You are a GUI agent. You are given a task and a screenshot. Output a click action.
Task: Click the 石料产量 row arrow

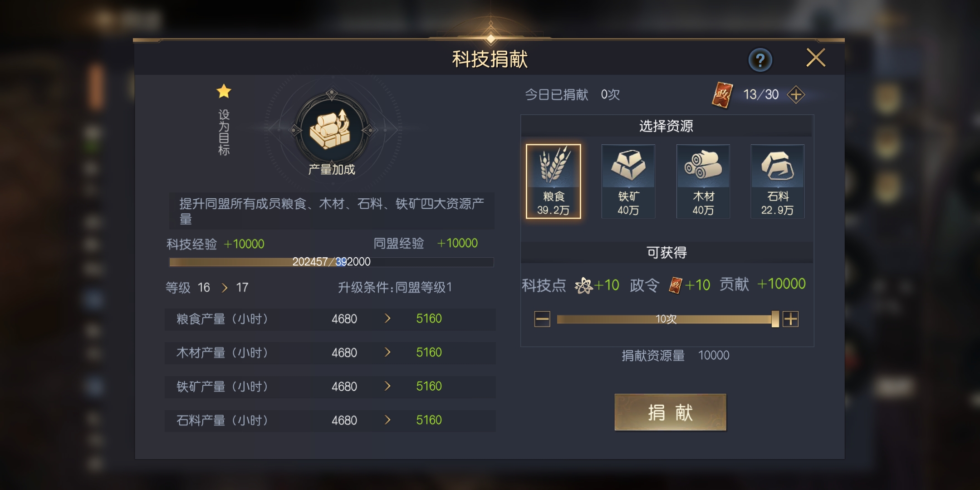[x=387, y=420]
